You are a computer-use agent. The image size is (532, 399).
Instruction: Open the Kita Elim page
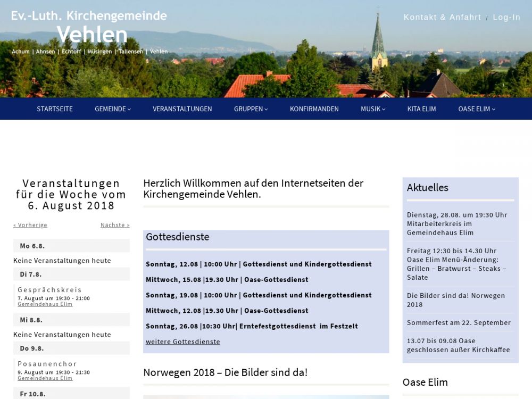[x=421, y=109]
